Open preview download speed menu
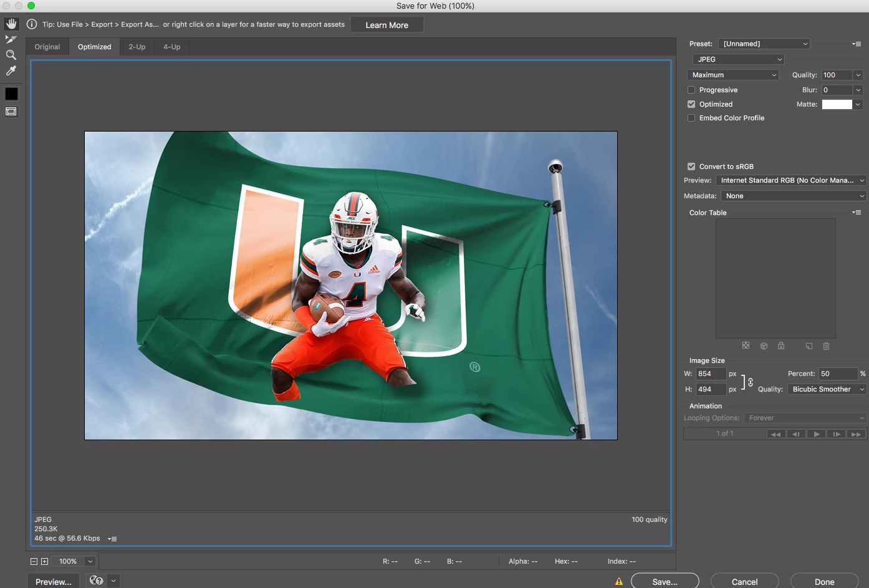869x588 pixels. click(112, 539)
